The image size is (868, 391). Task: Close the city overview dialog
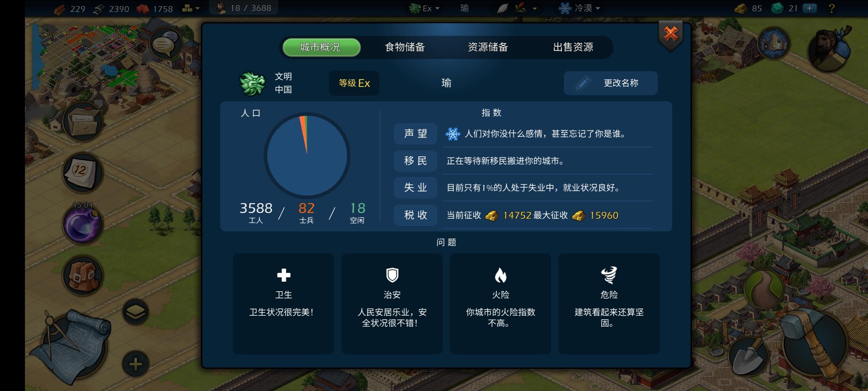671,34
